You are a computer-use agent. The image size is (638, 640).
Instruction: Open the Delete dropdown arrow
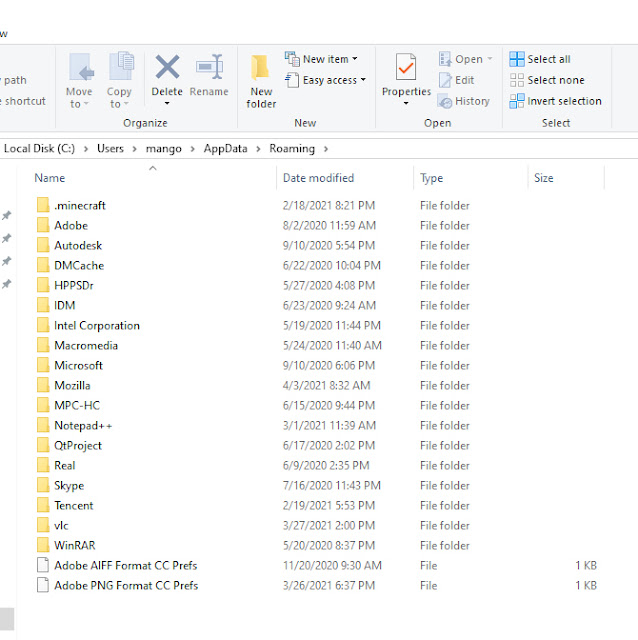[167, 104]
